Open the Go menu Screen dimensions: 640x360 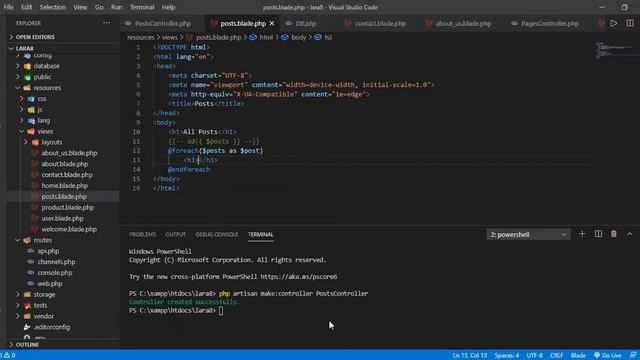click(99, 7)
